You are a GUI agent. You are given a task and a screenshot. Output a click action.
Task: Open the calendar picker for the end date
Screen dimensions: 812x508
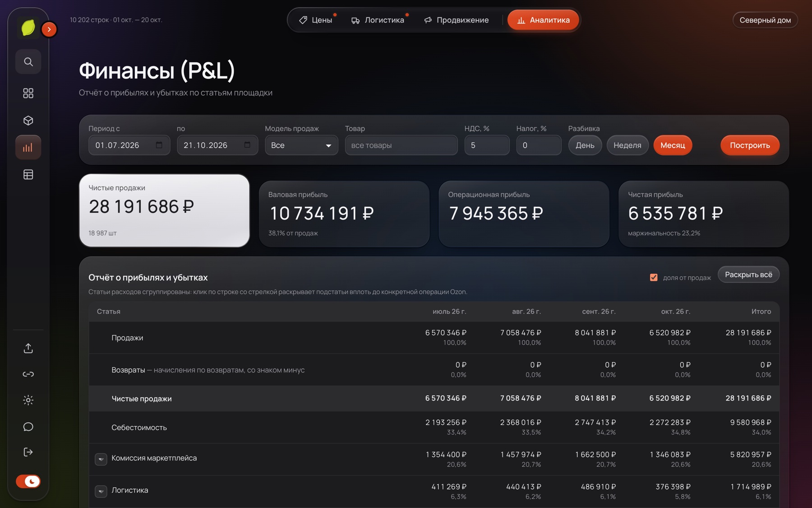coord(247,145)
